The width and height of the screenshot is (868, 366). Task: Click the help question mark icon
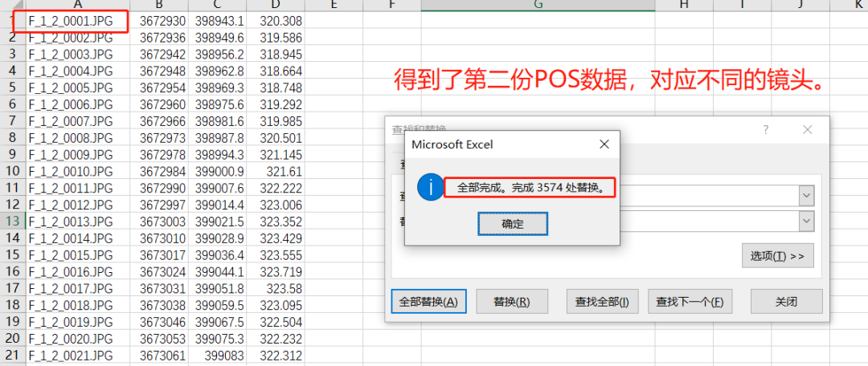766,130
